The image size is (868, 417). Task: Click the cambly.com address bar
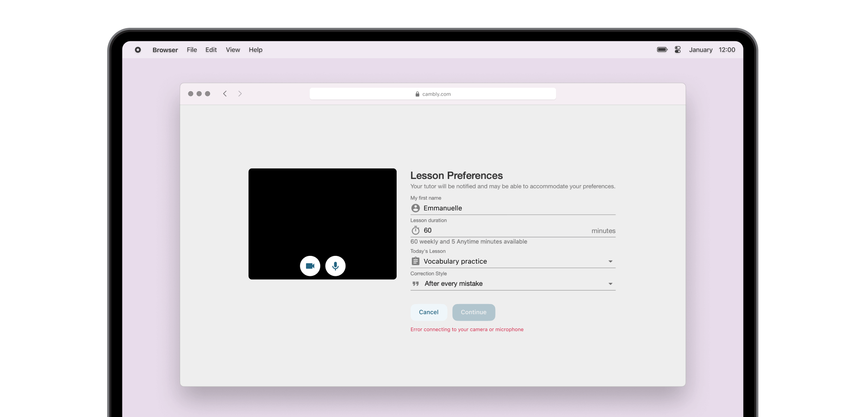pyautogui.click(x=433, y=94)
